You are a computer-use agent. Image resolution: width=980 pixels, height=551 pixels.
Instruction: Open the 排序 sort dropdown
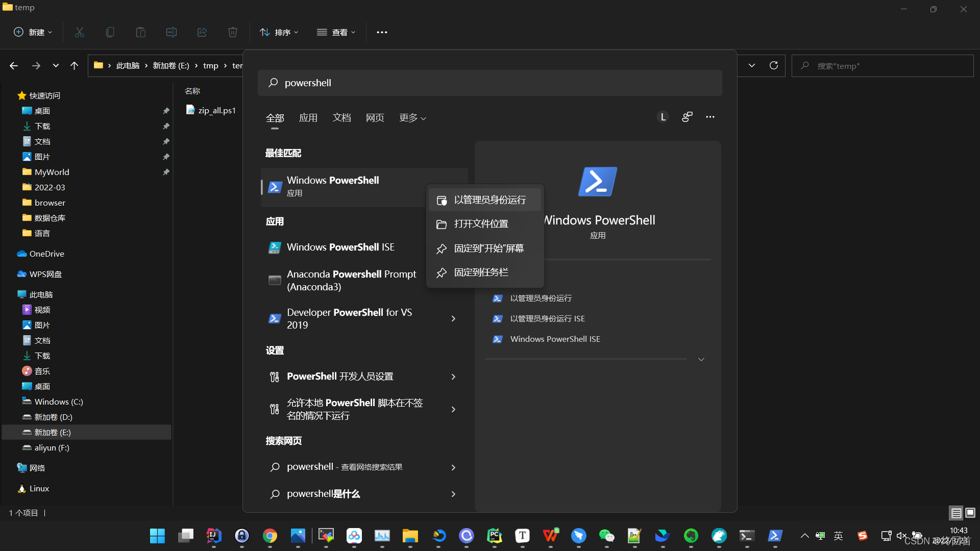click(279, 32)
